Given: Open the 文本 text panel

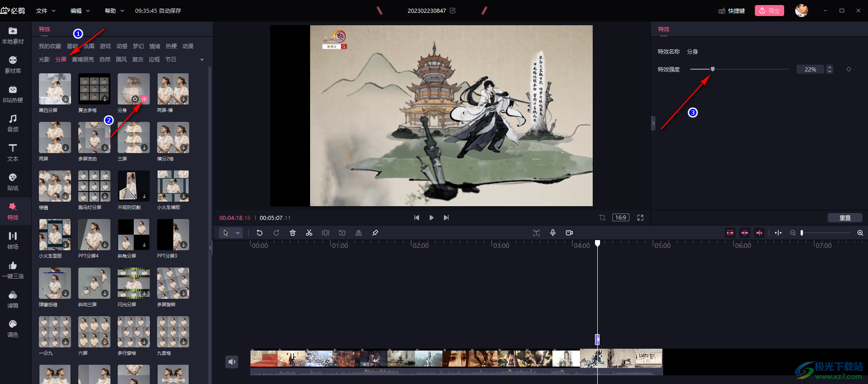Looking at the screenshot, I should click(x=13, y=153).
